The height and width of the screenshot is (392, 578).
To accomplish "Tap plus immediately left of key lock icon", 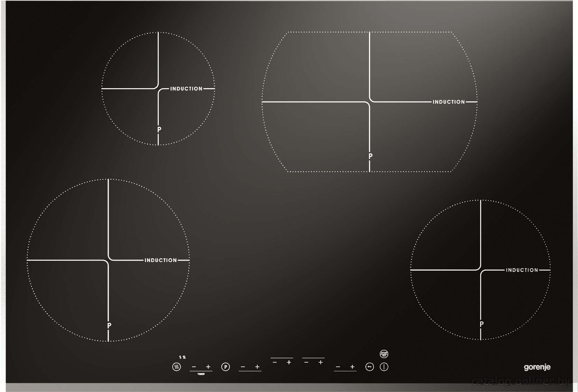I will (x=352, y=367).
